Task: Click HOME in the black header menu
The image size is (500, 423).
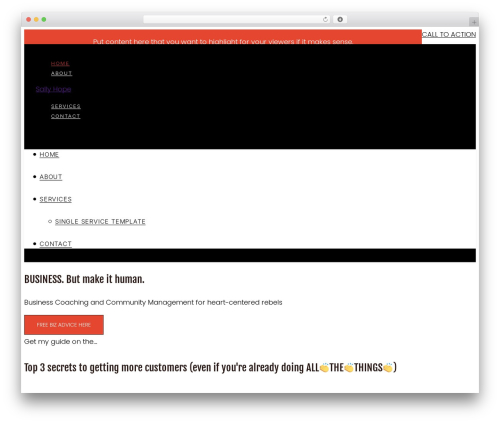Action: point(60,63)
